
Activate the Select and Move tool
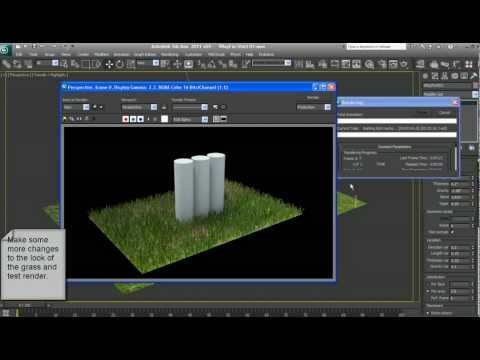point(109,64)
